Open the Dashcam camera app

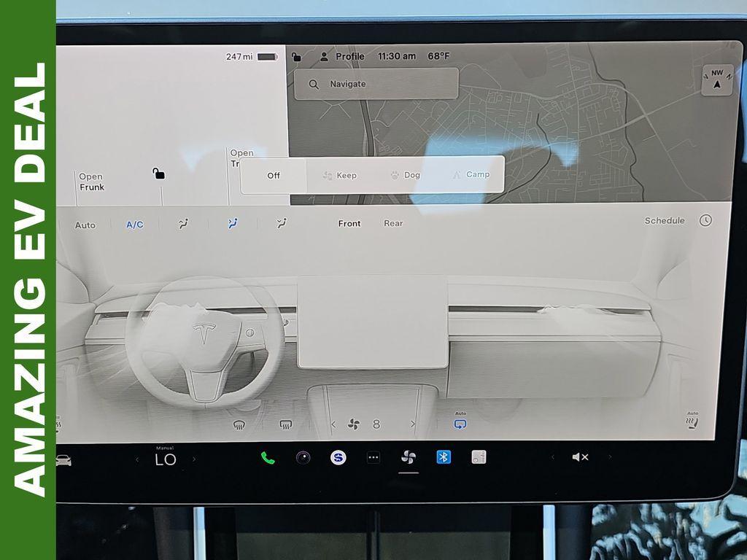click(303, 458)
